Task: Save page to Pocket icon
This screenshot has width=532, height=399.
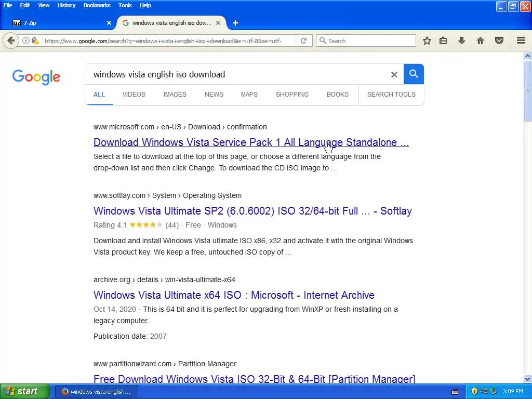Action: (499, 41)
